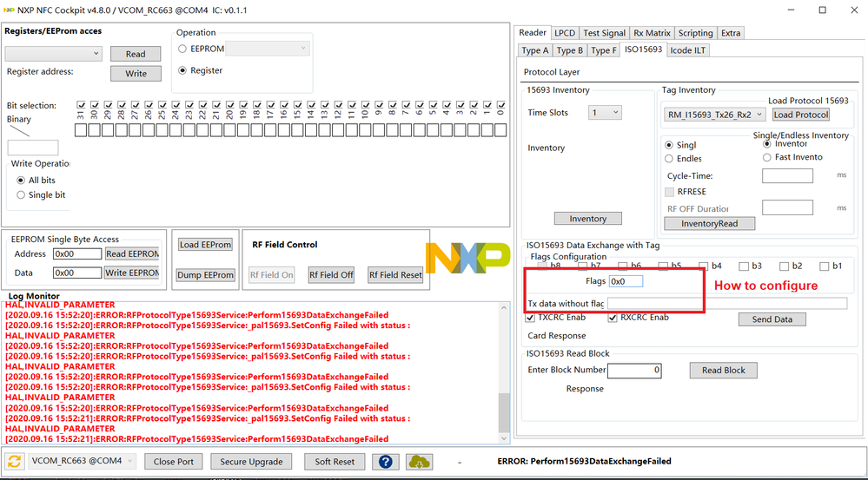Switch to the Type B tab
868x480 pixels.
[570, 50]
